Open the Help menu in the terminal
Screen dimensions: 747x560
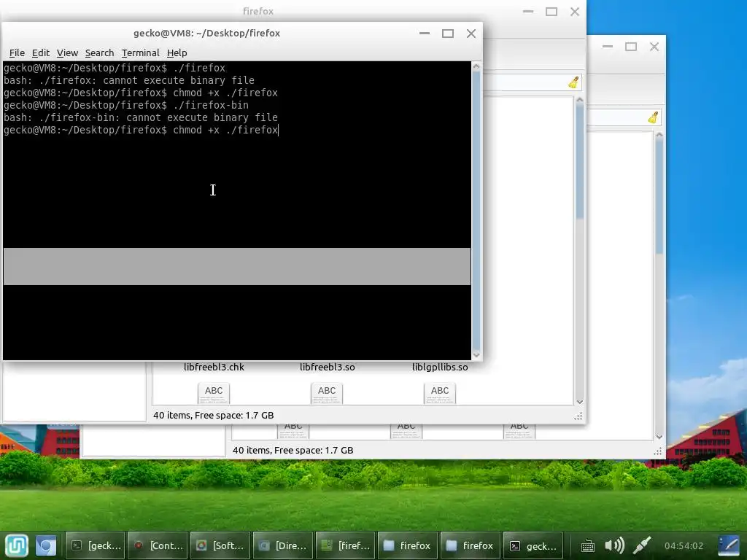click(x=177, y=52)
